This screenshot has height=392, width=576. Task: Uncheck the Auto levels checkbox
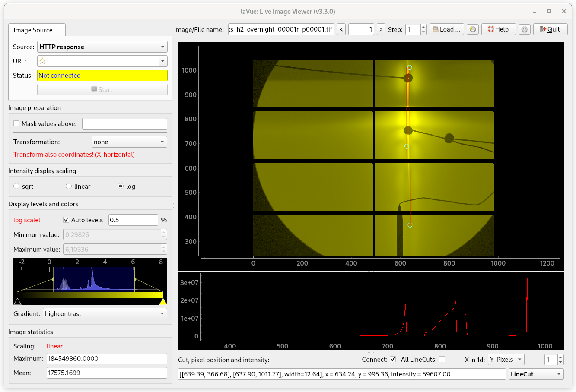(66, 220)
